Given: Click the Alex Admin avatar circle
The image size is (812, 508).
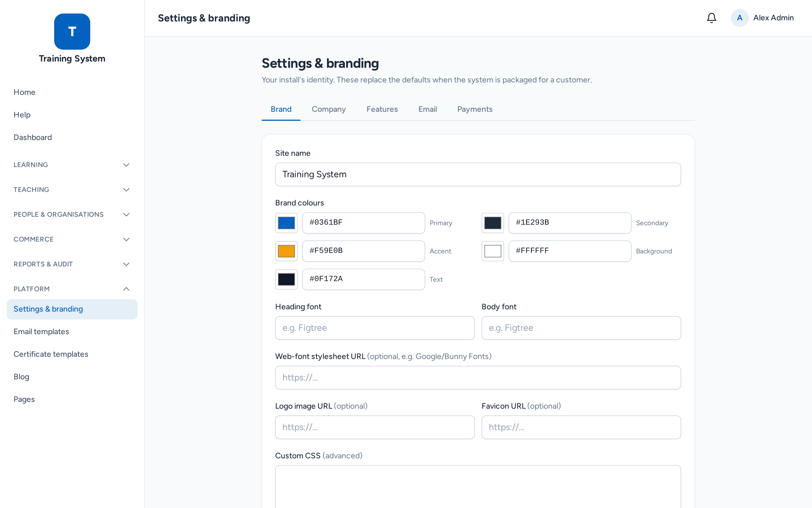Looking at the screenshot, I should 740,18.
